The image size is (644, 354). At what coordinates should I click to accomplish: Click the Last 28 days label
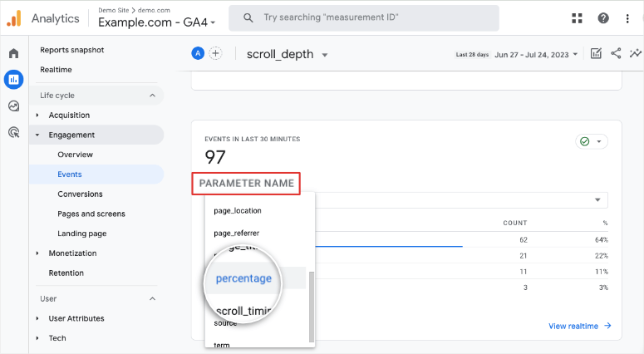[472, 55]
